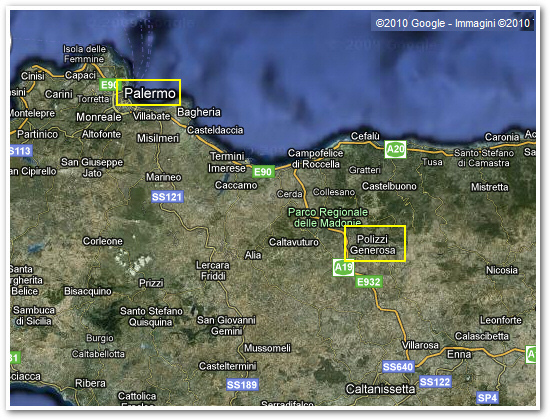Click the Nicosia town label
Screen dimensions: 550x420
(x=502, y=270)
